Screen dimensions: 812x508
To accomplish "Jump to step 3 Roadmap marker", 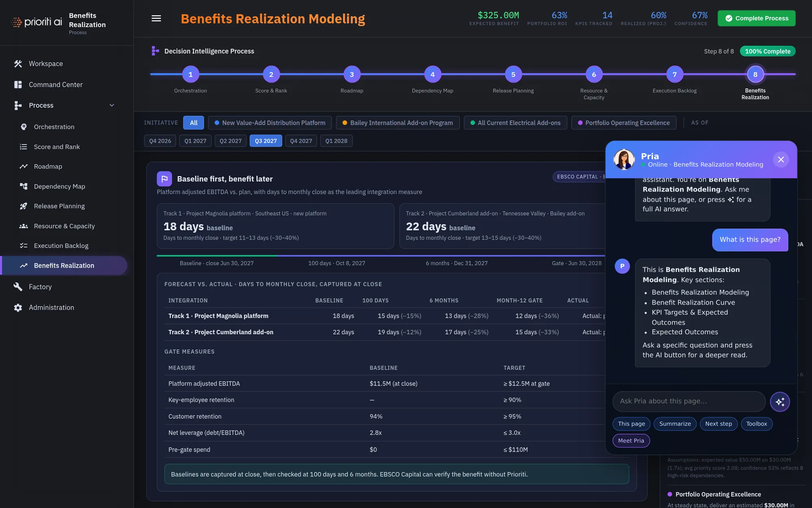I will click(352, 74).
